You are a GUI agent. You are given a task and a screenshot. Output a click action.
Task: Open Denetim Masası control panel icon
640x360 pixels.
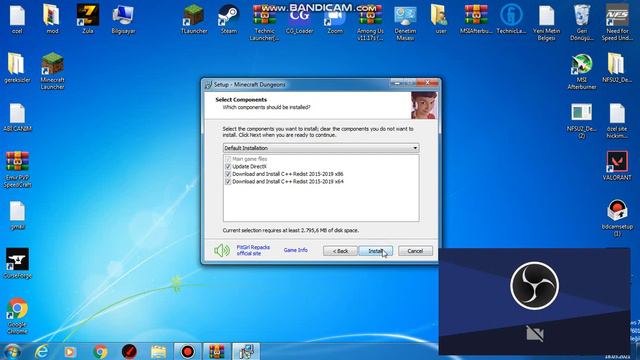click(x=405, y=22)
